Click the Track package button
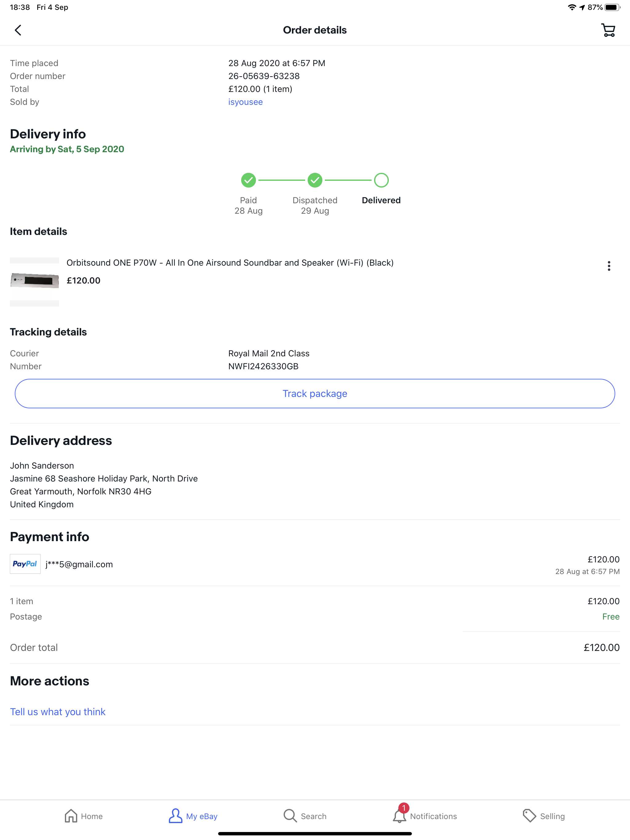 coord(315,394)
